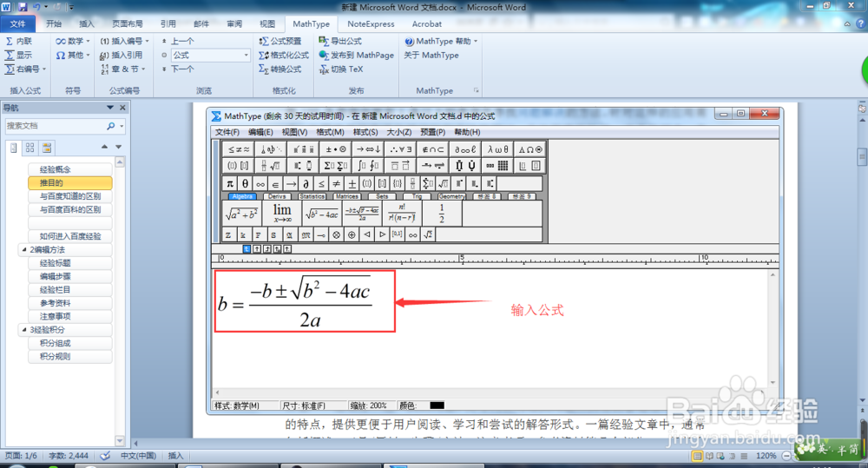The image size is (868, 468).
Task: Open search options dropdown in navigation pane
Action: click(122, 126)
